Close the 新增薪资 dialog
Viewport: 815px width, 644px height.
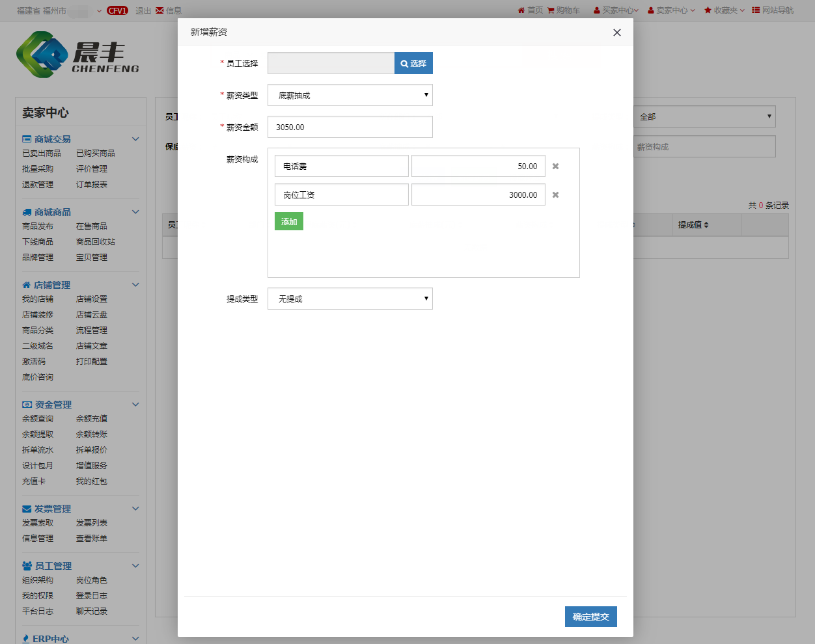(x=616, y=33)
